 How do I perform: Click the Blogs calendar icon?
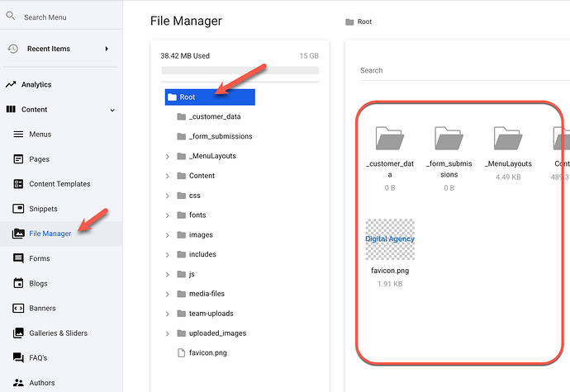18,283
